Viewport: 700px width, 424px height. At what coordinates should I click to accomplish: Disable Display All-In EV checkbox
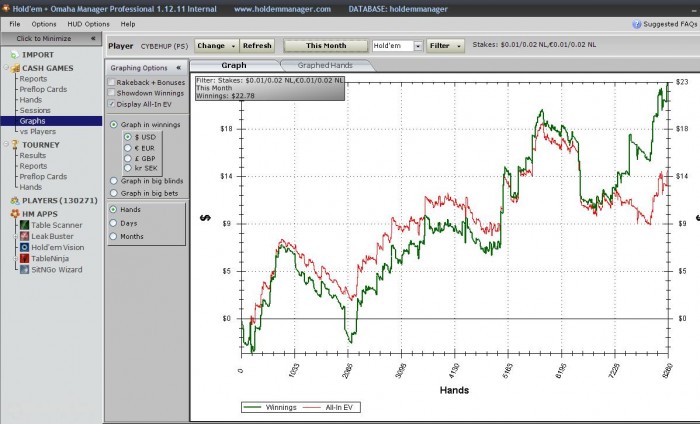[112, 104]
